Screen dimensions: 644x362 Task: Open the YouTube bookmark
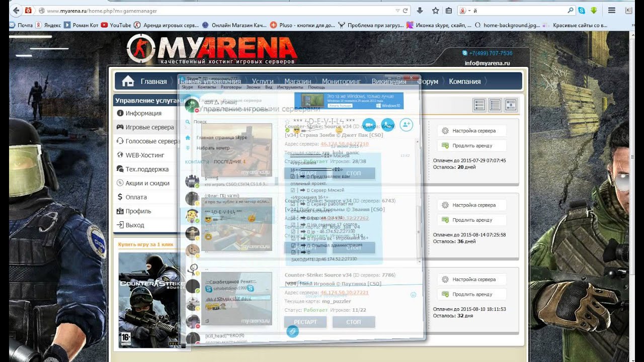click(x=117, y=25)
